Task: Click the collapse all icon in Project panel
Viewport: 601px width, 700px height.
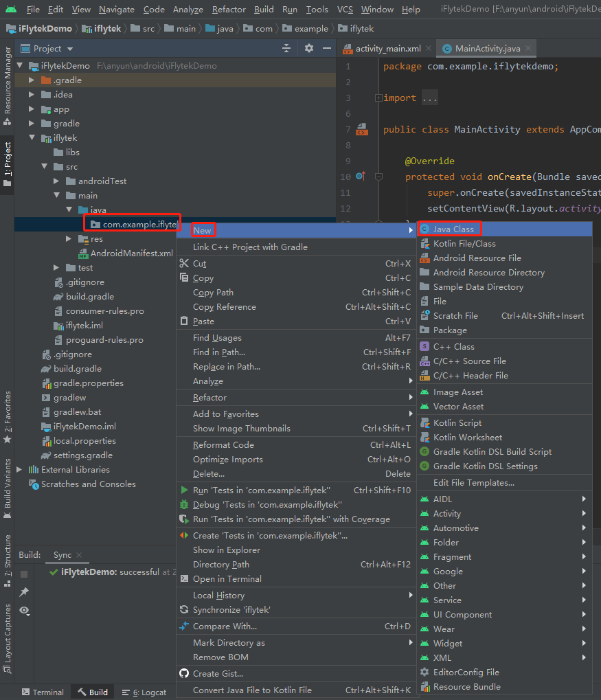Action: pyautogui.click(x=286, y=48)
